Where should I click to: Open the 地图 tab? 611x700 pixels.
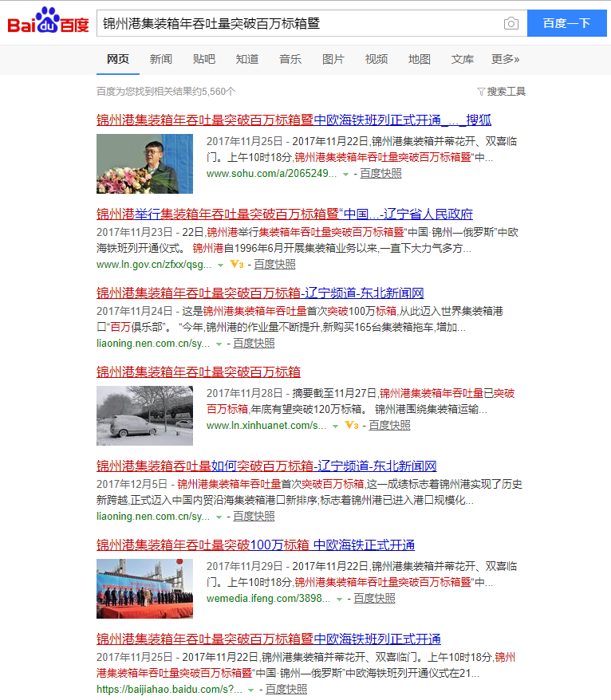(x=420, y=59)
